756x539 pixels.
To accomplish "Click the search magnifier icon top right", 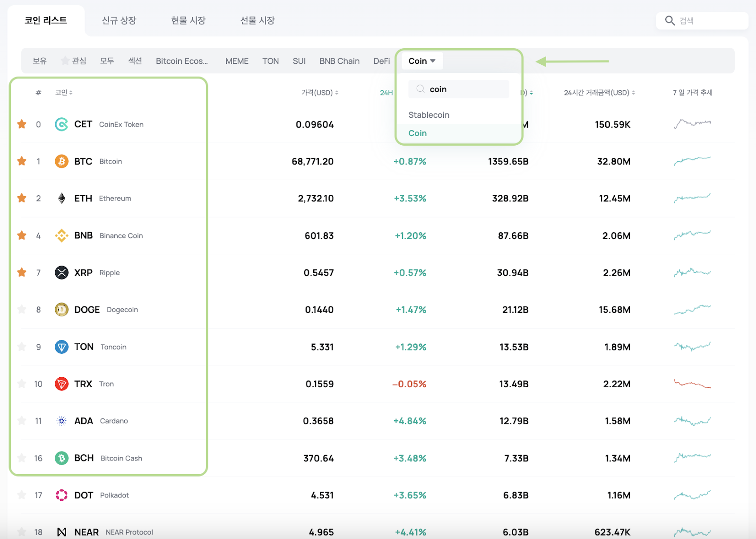I will 670,20.
